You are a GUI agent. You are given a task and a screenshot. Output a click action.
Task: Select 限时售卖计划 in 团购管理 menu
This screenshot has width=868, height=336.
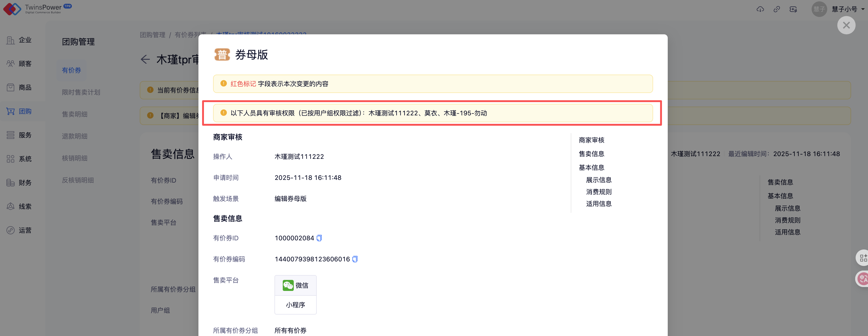coord(81,92)
